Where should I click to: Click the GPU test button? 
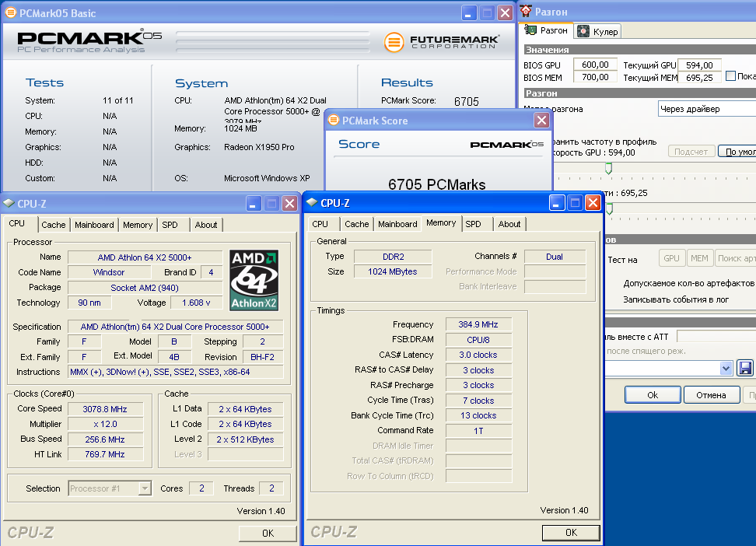671,258
